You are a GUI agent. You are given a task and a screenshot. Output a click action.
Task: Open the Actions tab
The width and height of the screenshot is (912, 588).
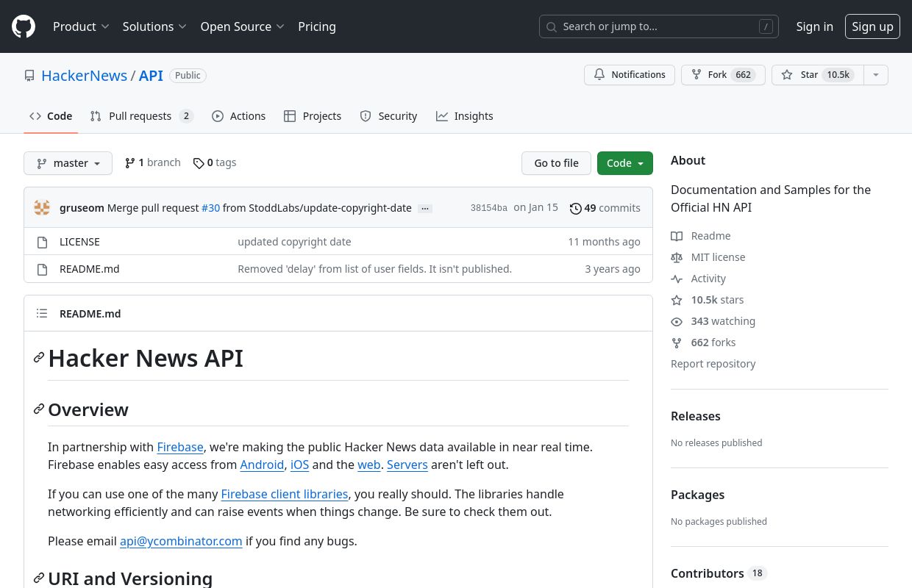pos(238,116)
